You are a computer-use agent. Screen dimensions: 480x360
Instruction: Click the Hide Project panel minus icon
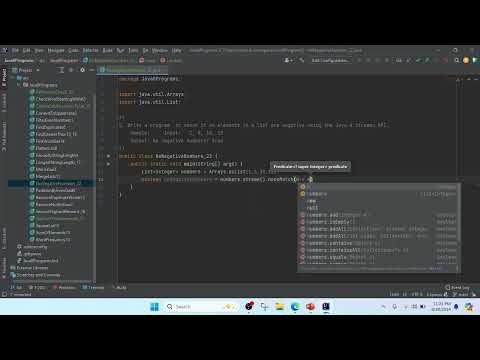pos(92,70)
